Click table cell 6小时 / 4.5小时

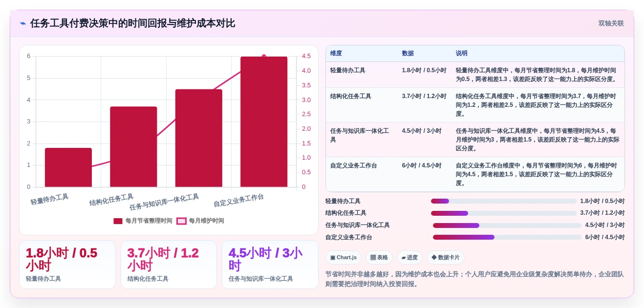(422, 165)
